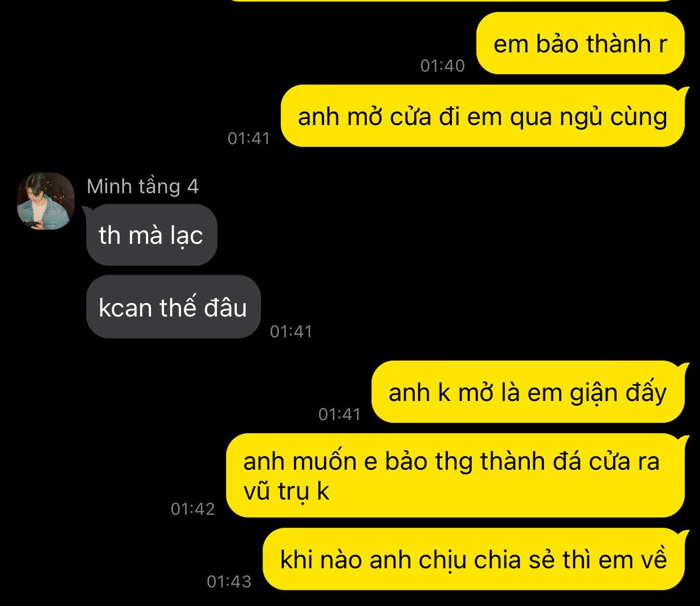
Task: Tap the partially visible yellow bubble at top
Action: tap(457, 1)
